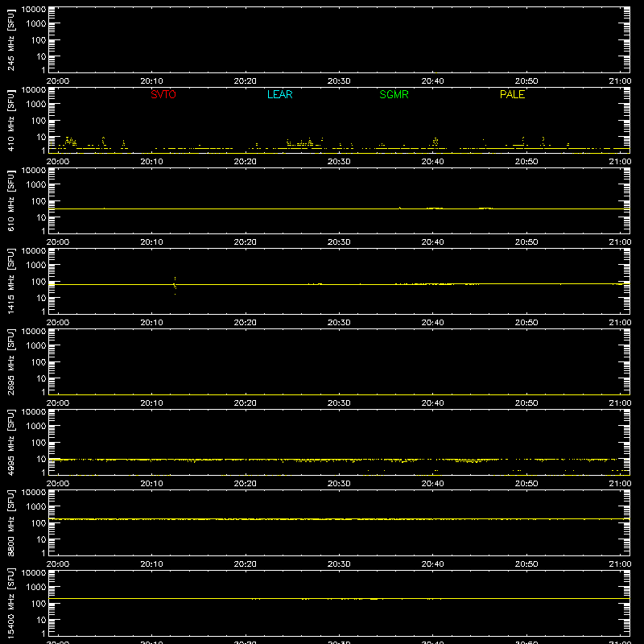
Task: Select the 15400 MHz [SFU] axis title
Action: (x=10, y=603)
